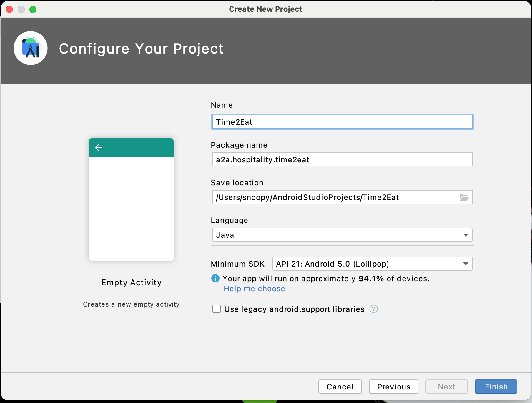This screenshot has width=532, height=403.
Task: Expand the Minimum SDK dropdown list
Action: pyautogui.click(x=372, y=264)
